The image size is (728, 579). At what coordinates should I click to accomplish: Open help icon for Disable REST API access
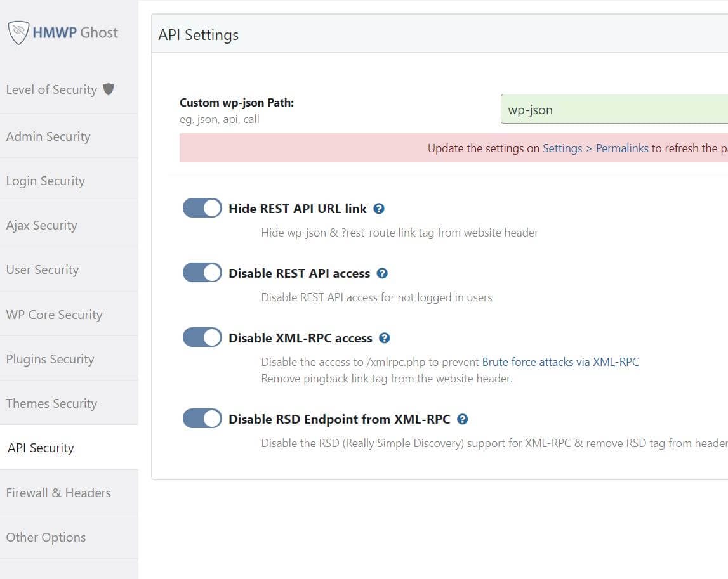382,273
